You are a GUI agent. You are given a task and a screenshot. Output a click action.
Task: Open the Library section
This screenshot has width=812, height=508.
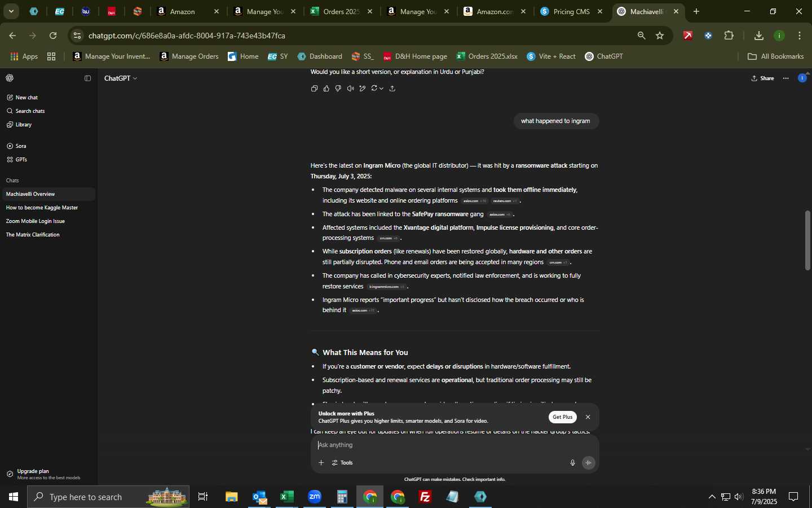pyautogui.click(x=48, y=125)
